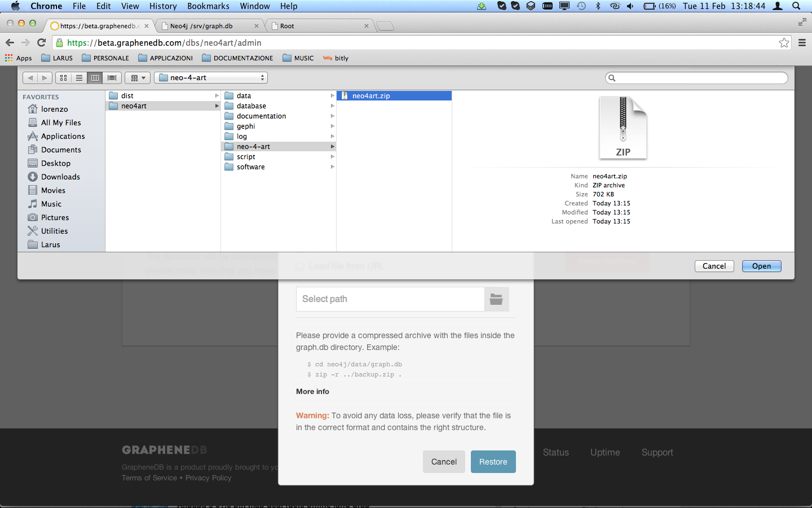Viewport: 812px width, 508px height.
Task: Select the software folder
Action: coord(279,167)
